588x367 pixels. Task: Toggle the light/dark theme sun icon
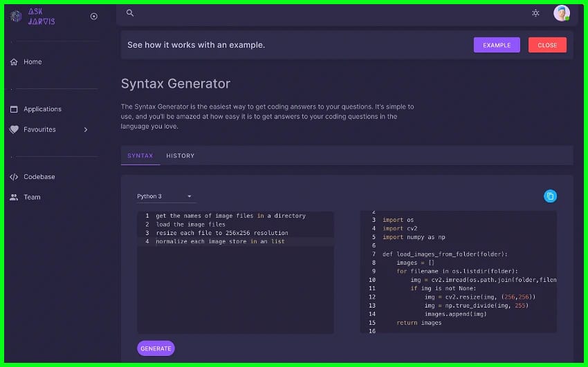[535, 13]
